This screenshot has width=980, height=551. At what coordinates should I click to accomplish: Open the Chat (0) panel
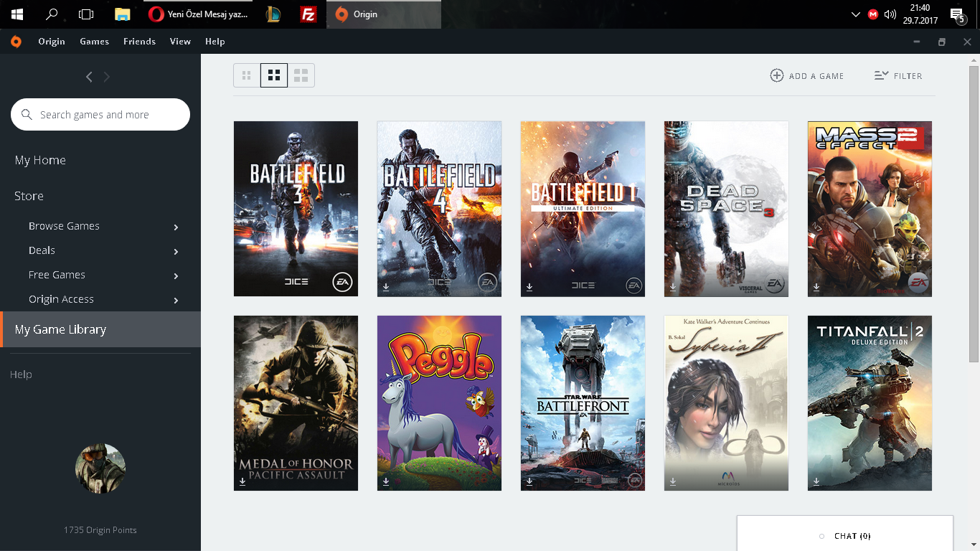click(845, 534)
